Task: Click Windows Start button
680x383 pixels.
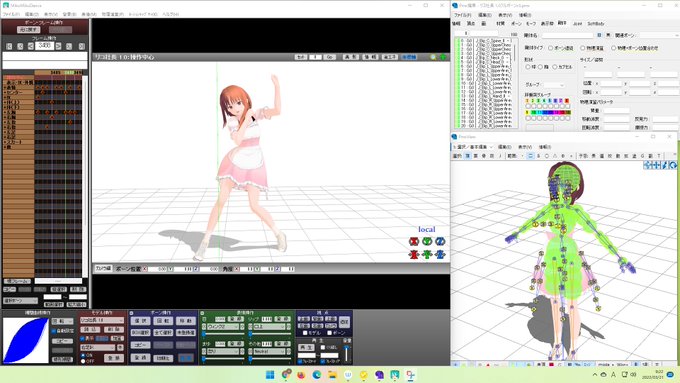Action: click(x=270, y=374)
